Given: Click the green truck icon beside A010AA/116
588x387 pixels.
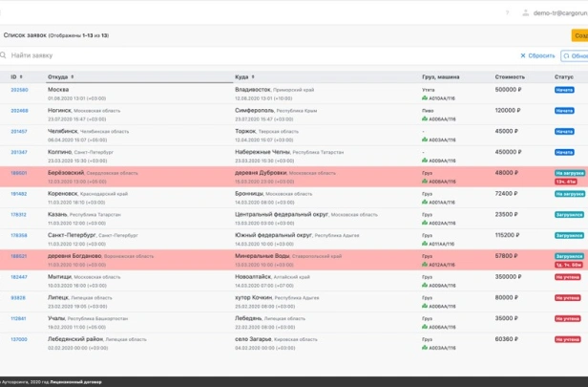Looking at the screenshot, I should (425, 97).
